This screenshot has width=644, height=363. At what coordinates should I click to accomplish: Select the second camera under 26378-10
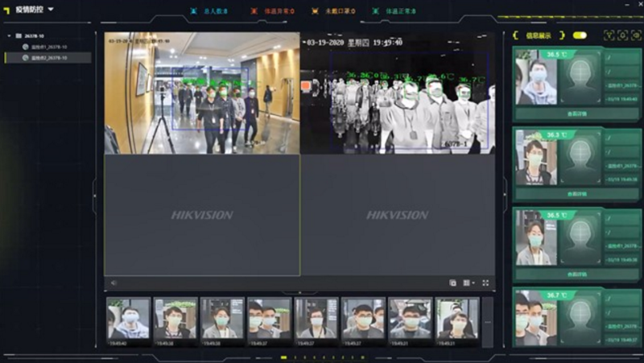pos(26,58)
